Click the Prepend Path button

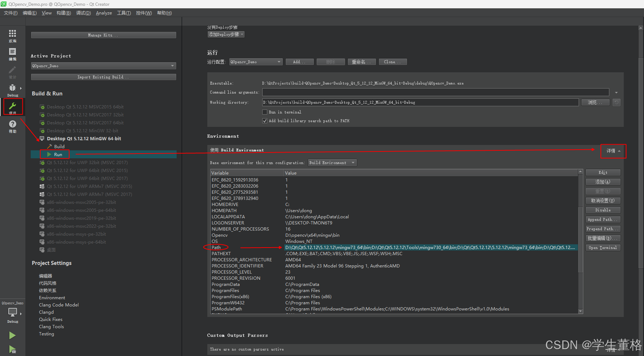click(603, 229)
